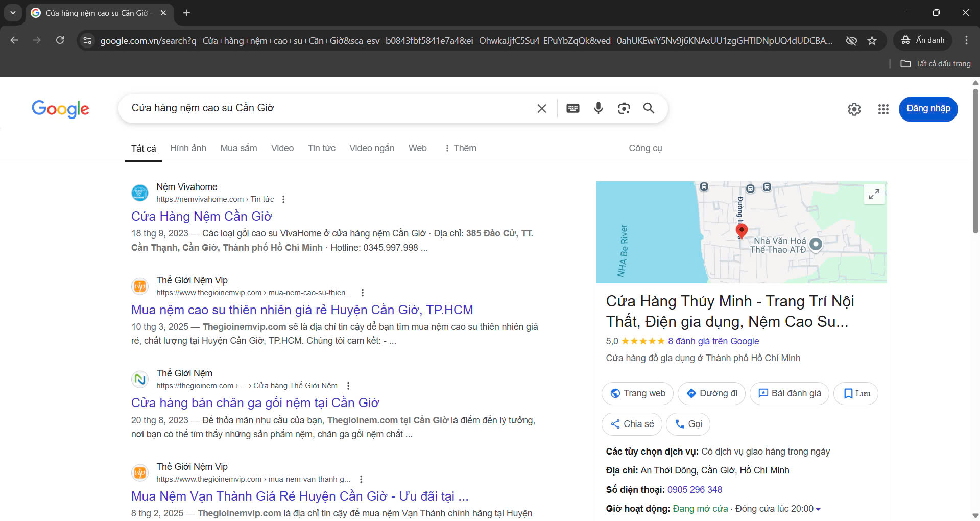Image resolution: width=980 pixels, height=521 pixels.
Task: Click the browser back arrow
Action: point(14,40)
